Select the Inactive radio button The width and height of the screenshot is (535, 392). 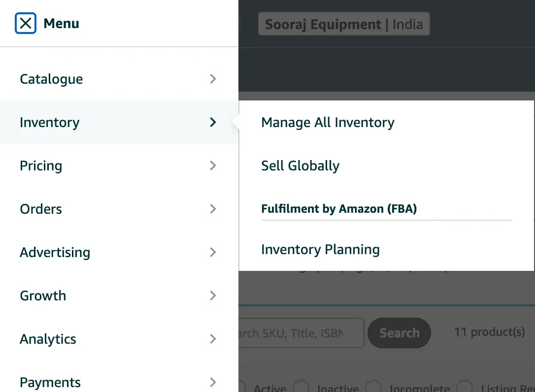click(x=301, y=388)
